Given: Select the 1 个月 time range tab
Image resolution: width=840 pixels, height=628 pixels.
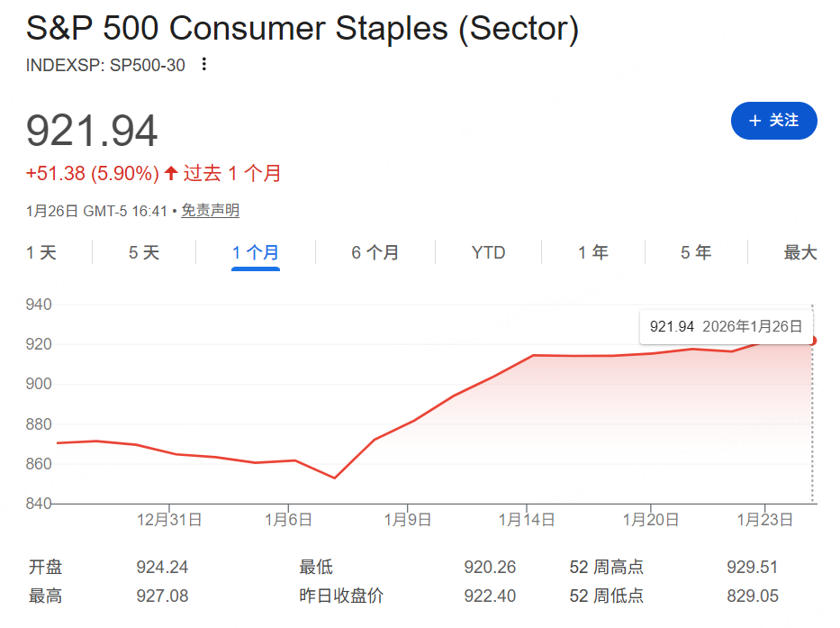Looking at the screenshot, I should tap(256, 253).
